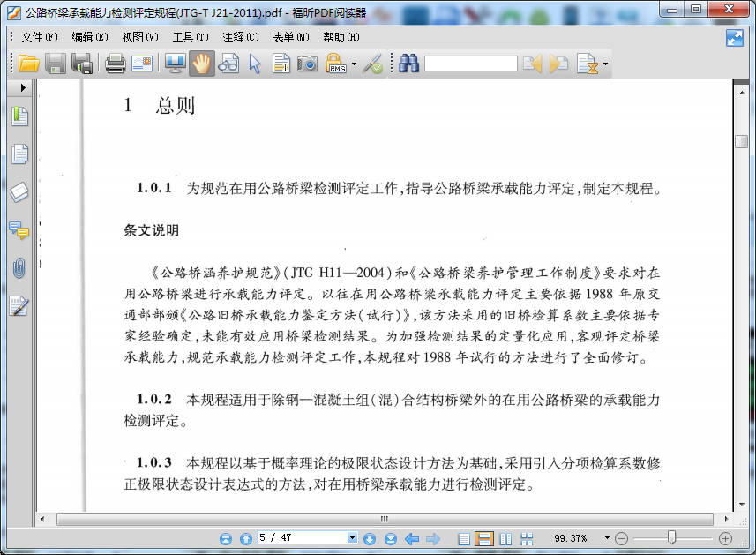Screen dimensions: 756x555
Task: Click the blue full-screen expand icon
Action: coord(735,38)
